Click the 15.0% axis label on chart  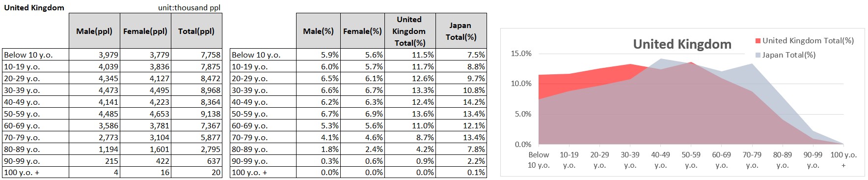(x=521, y=54)
